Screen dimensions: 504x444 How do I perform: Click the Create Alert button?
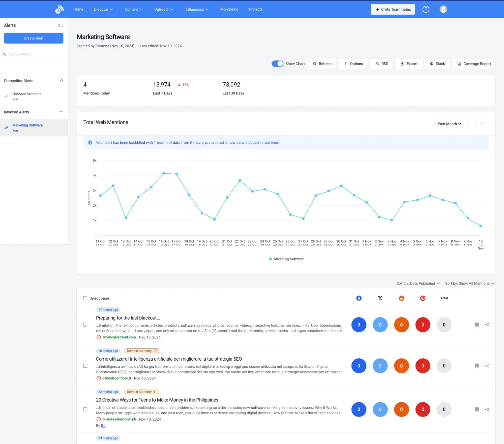(x=34, y=38)
